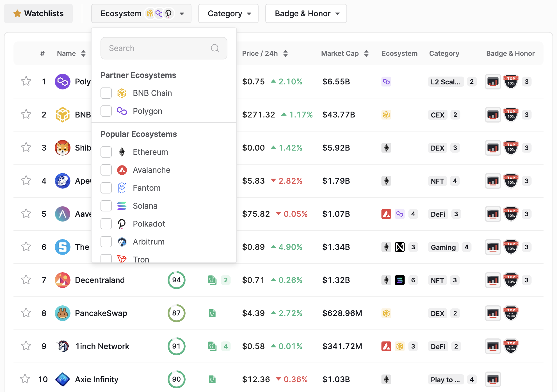This screenshot has width=557, height=392.
Task: Click the magnifier icon in the search box
Action: tap(215, 48)
